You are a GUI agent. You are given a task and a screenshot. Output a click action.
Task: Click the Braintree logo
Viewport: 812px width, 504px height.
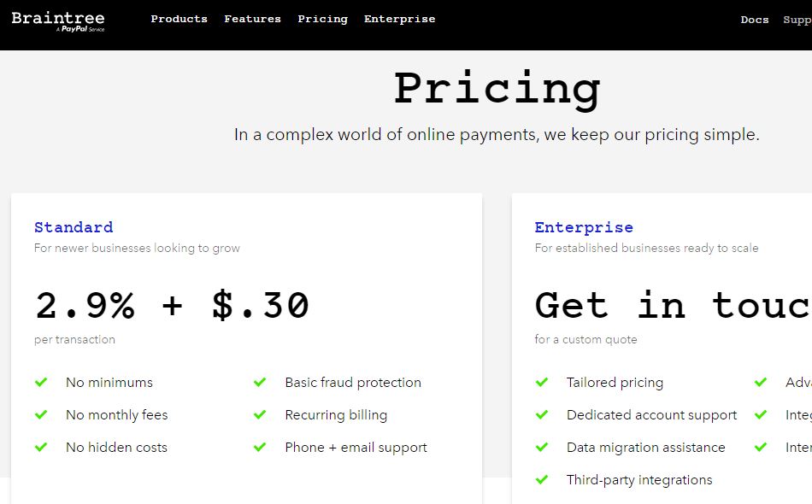[x=58, y=21]
